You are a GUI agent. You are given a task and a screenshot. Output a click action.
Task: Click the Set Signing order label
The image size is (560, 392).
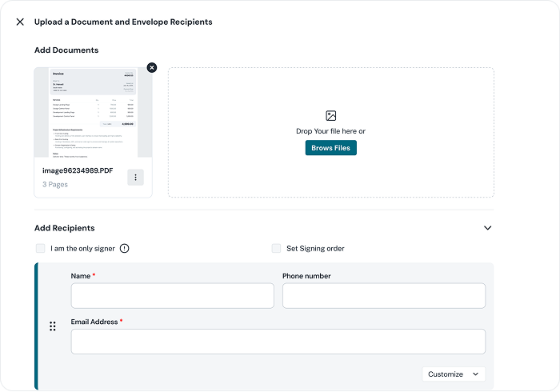[315, 249]
